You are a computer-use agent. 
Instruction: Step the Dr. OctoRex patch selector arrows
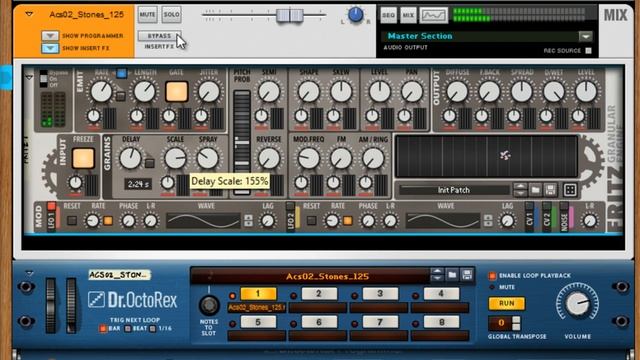437,275
